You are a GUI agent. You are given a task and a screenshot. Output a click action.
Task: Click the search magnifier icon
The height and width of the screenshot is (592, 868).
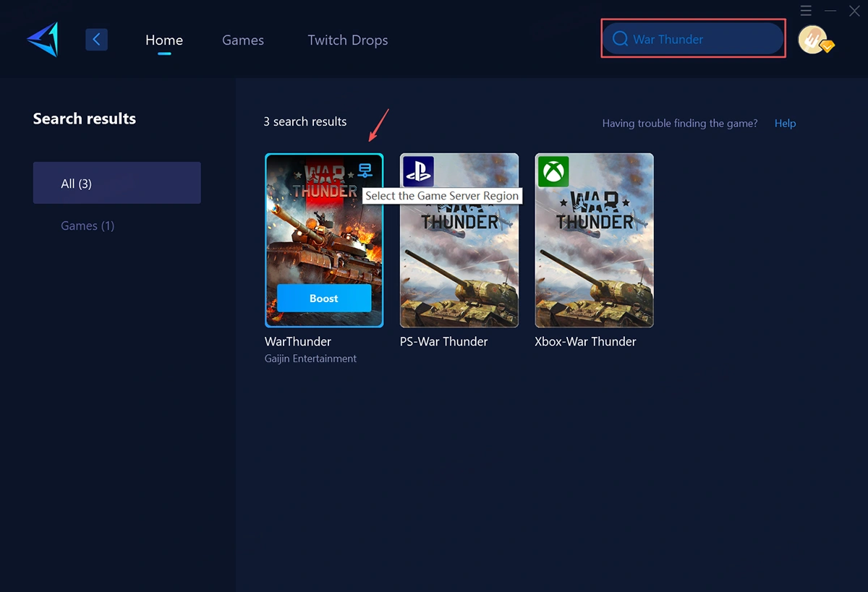(620, 39)
